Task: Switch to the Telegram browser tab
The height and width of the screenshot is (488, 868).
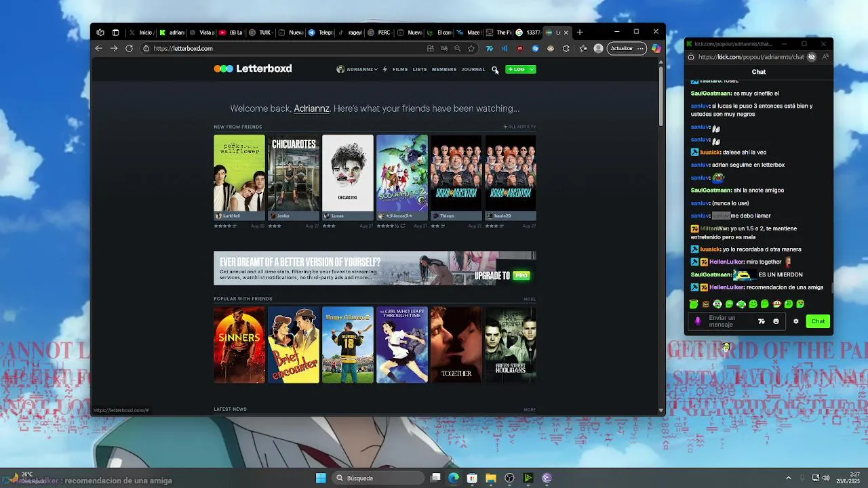Action: pyautogui.click(x=321, y=32)
